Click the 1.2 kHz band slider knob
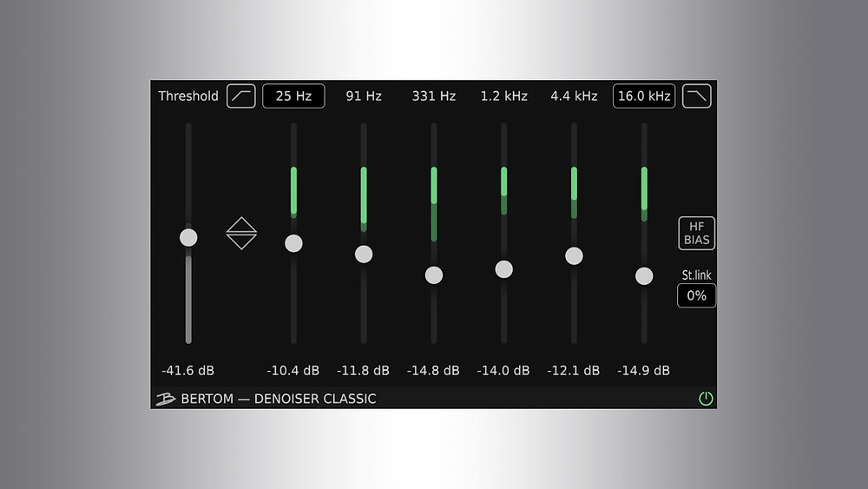Image resolution: width=868 pixels, height=489 pixels. pyautogui.click(x=503, y=269)
